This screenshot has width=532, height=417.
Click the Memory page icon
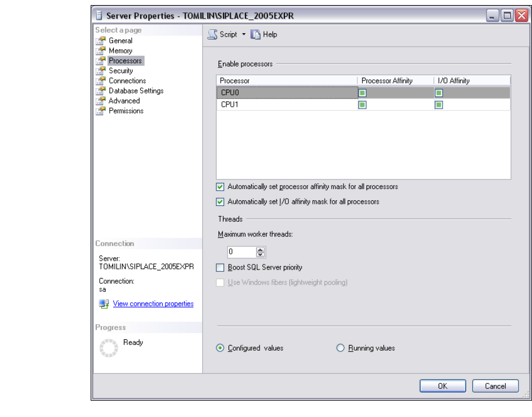tap(100, 51)
